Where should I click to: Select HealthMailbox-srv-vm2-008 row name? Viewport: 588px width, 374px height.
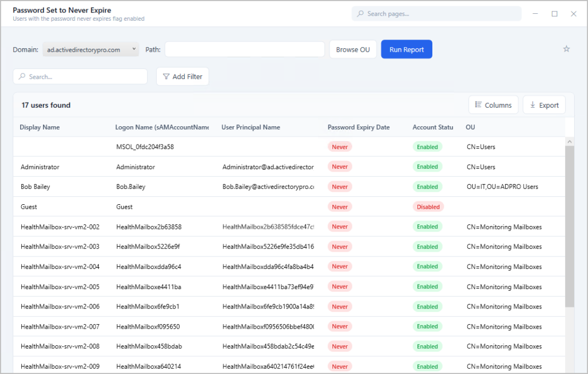(x=60, y=346)
